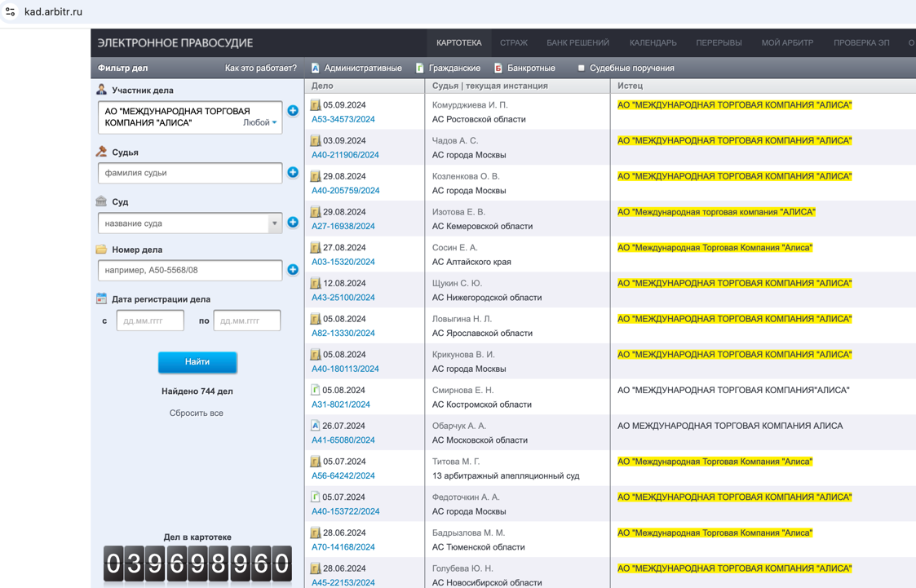The image size is (916, 588).
Task: Click case type icon for row А56-64242/2024
Action: pyautogui.click(x=316, y=462)
